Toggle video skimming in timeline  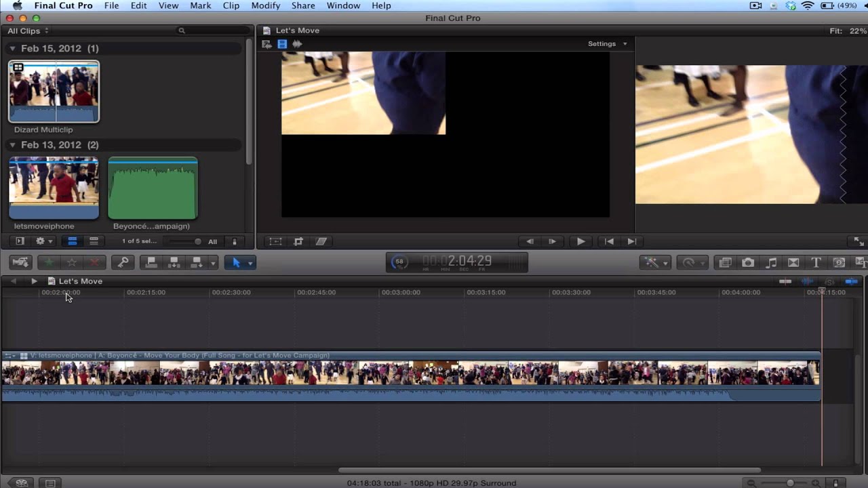coord(785,281)
